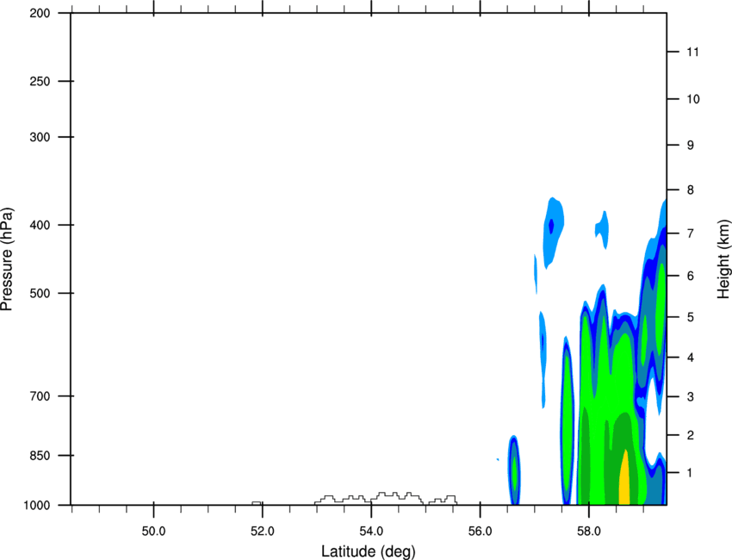
Task: Click the 1000 pressure tick label
Action: point(37,505)
